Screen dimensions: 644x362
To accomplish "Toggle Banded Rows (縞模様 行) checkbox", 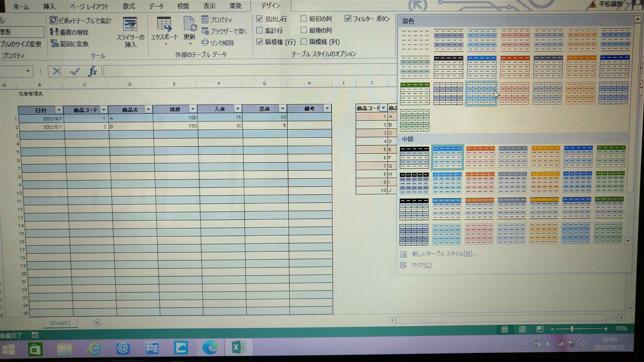I will point(259,42).
